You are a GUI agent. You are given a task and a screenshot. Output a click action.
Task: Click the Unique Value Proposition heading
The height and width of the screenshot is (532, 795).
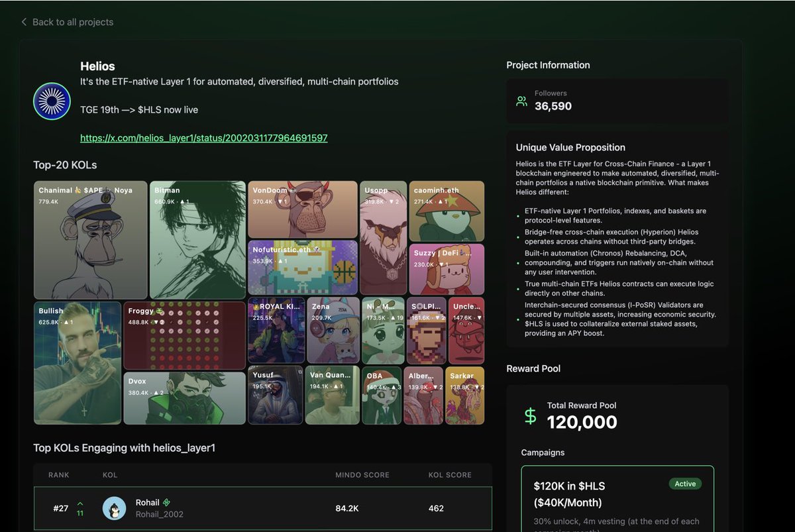click(570, 148)
